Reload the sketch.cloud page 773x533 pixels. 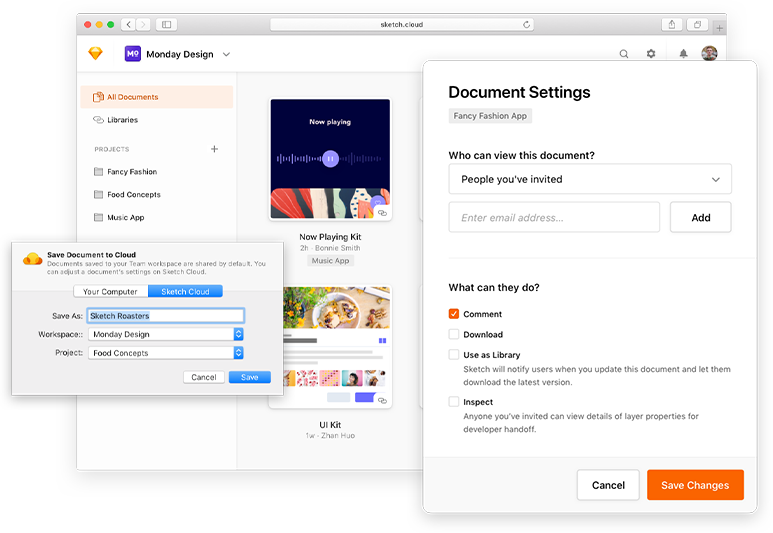[x=526, y=24]
